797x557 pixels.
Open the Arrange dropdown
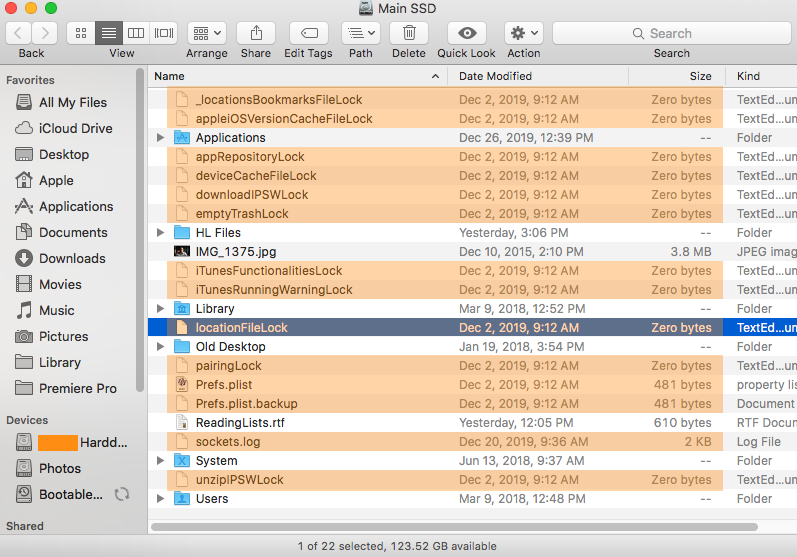tap(207, 34)
